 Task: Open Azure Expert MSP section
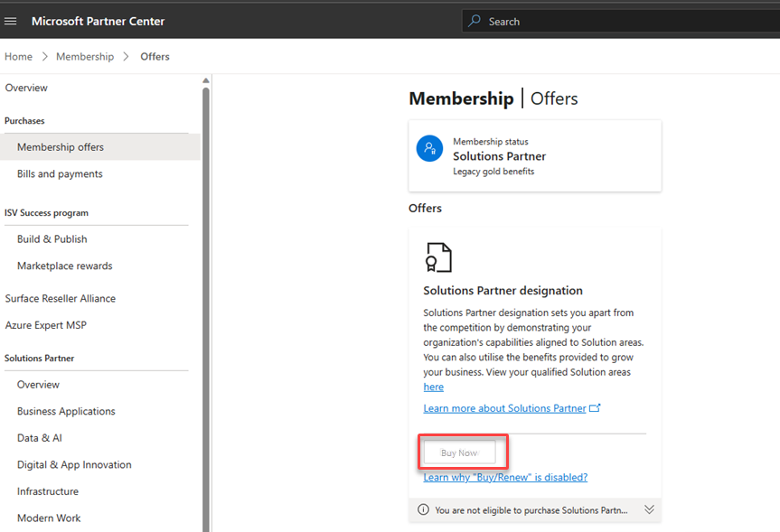pos(46,325)
